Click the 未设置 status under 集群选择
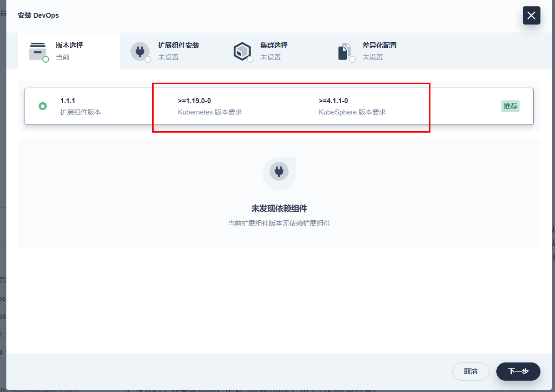555x392 pixels. [270, 57]
